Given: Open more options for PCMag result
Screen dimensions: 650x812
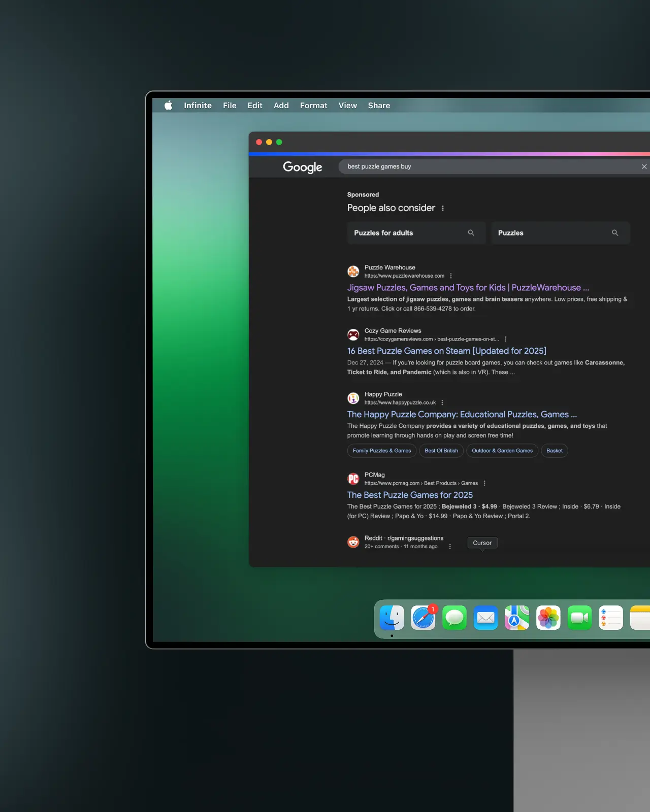Looking at the screenshot, I should [484, 483].
